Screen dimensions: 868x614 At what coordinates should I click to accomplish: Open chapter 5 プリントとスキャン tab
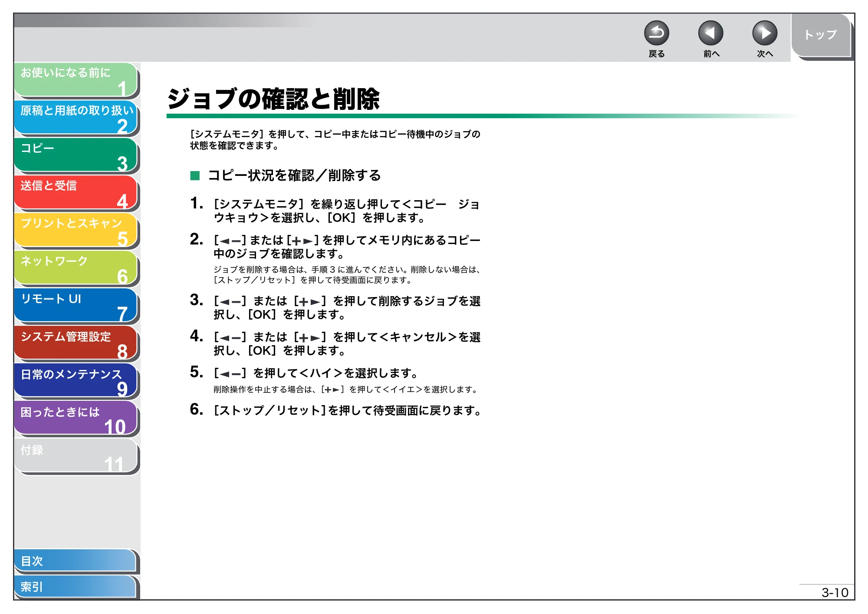click(x=76, y=230)
